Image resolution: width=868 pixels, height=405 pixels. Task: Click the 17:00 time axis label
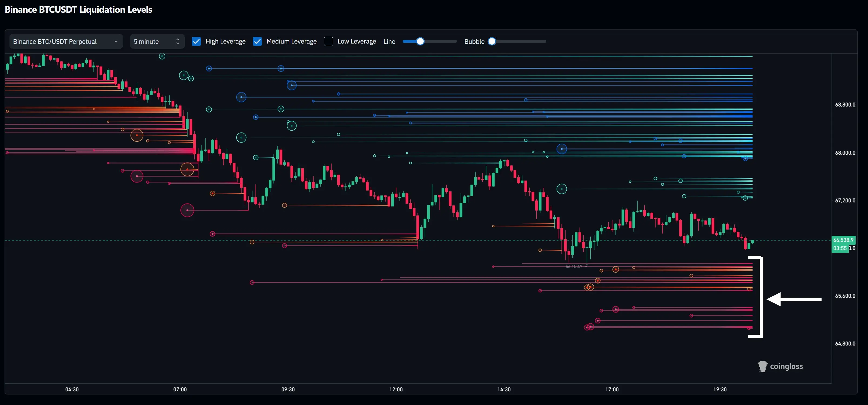coord(612,390)
